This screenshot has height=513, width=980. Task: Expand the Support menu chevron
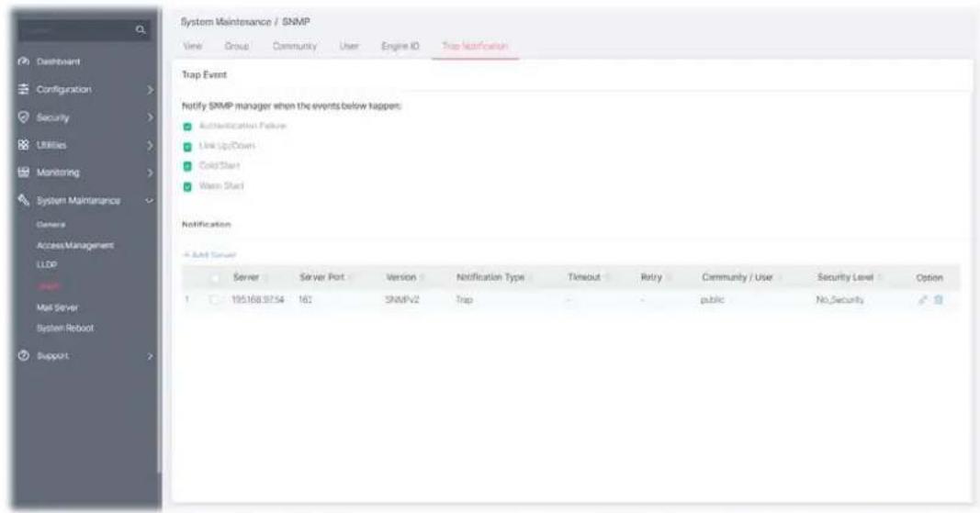[150, 356]
